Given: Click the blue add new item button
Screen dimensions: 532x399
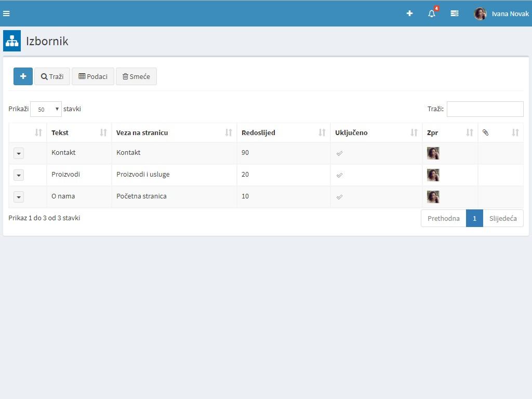Looking at the screenshot, I should [23, 76].
